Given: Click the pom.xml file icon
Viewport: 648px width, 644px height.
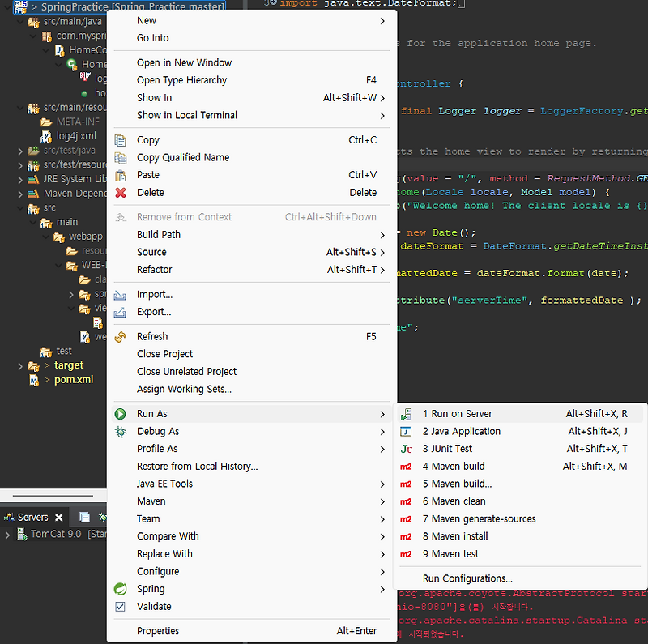Looking at the screenshot, I should point(34,380).
